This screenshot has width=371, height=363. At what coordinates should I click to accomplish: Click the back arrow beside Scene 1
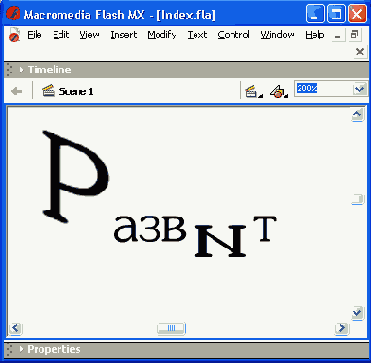click(16, 91)
